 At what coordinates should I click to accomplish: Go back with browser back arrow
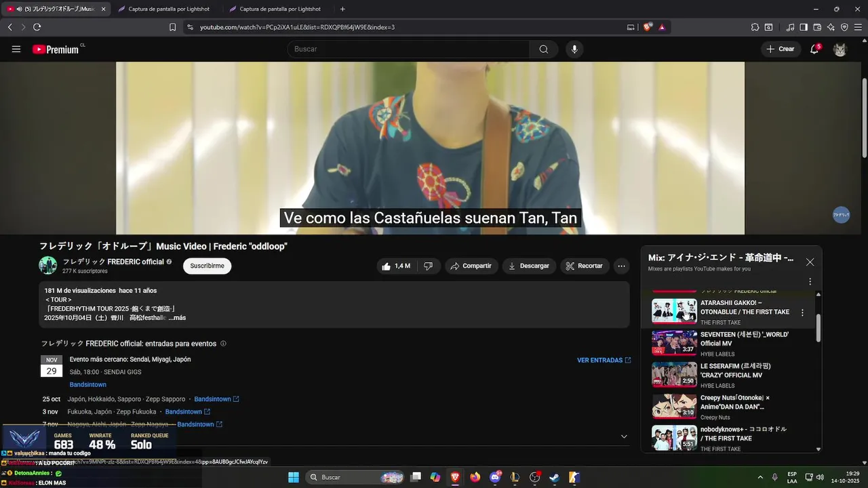(x=10, y=27)
